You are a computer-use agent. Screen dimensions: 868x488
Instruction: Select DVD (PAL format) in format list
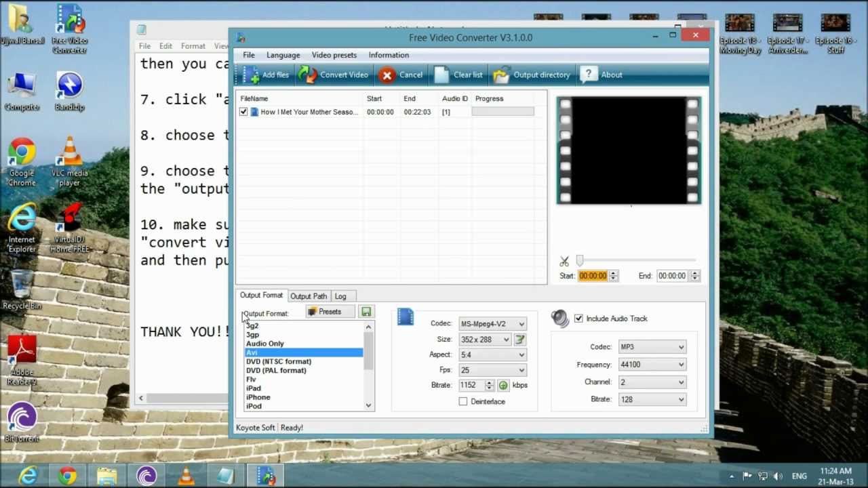point(276,370)
